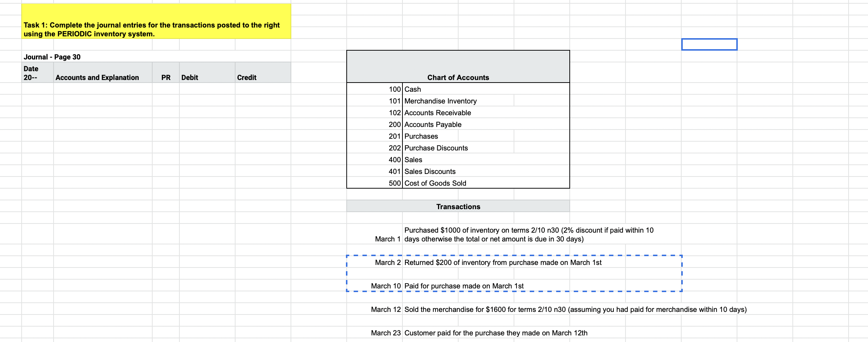Click the "Accounts and Explanation" column header
Screen dimensions: 868x342
pyautogui.click(x=103, y=73)
